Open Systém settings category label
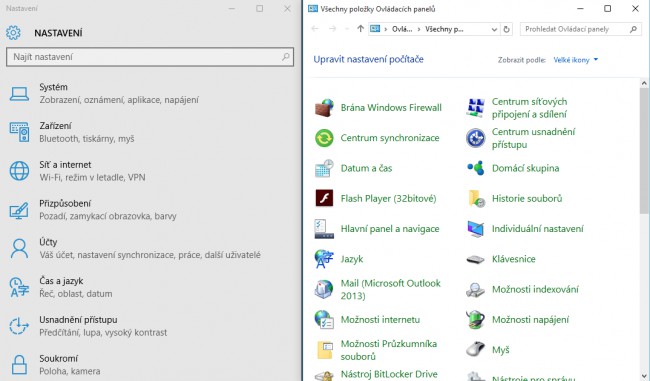The image size is (650, 381). click(53, 87)
